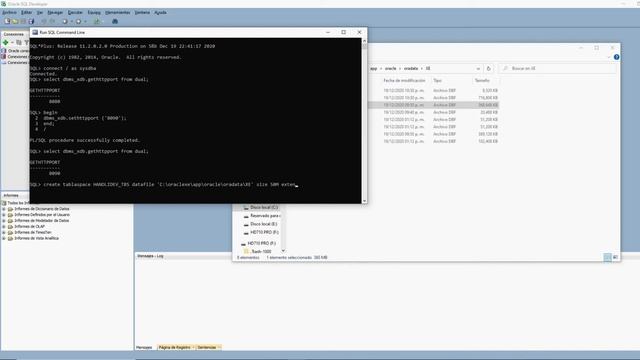The image size is (640, 360).
Task: Click the Explorer help question mark icon
Action: pos(616,57)
